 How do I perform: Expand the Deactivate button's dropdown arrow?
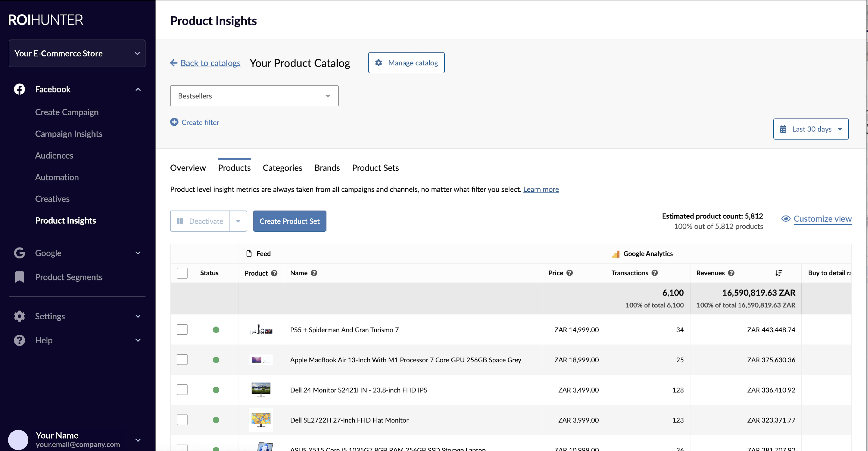tap(238, 221)
